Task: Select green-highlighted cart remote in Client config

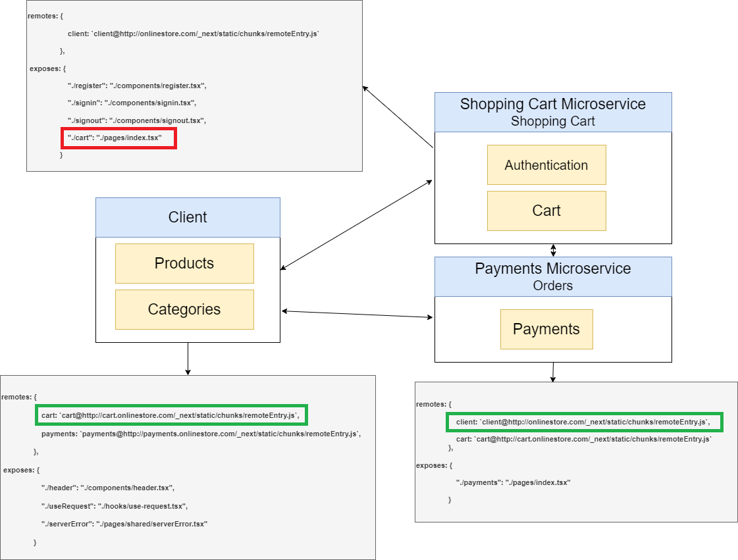Action: click(x=171, y=415)
